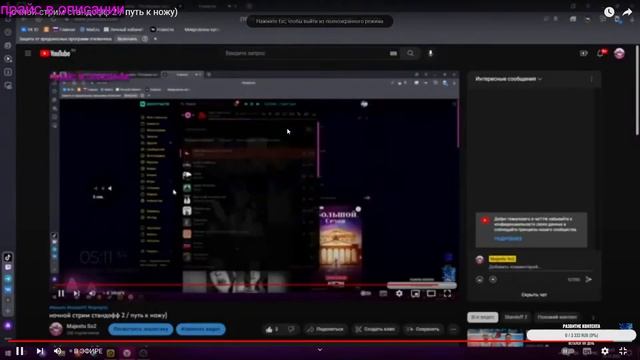Pause the fullscreen video player
The width and height of the screenshot is (640, 360).
coord(20,351)
